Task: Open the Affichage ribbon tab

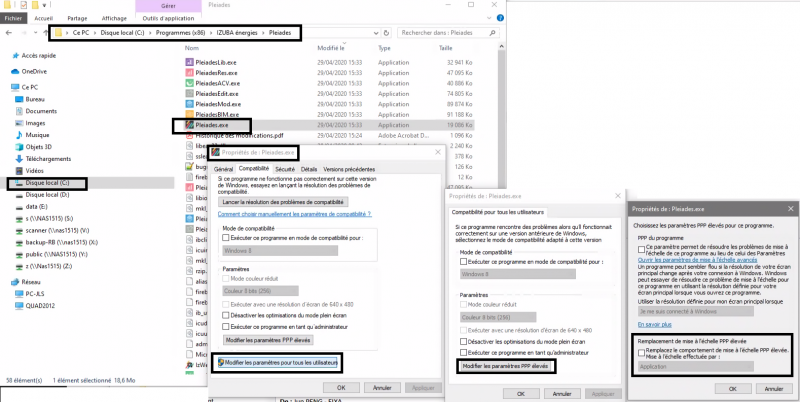Action: 114,18
